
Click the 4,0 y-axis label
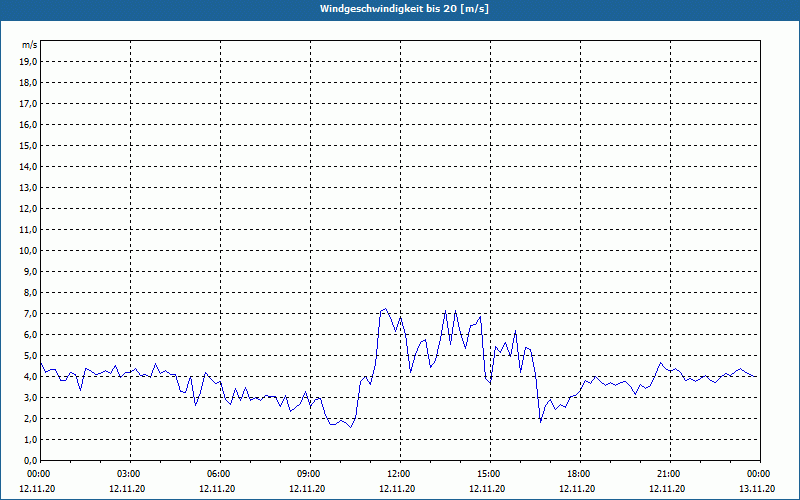pyautogui.click(x=30, y=377)
